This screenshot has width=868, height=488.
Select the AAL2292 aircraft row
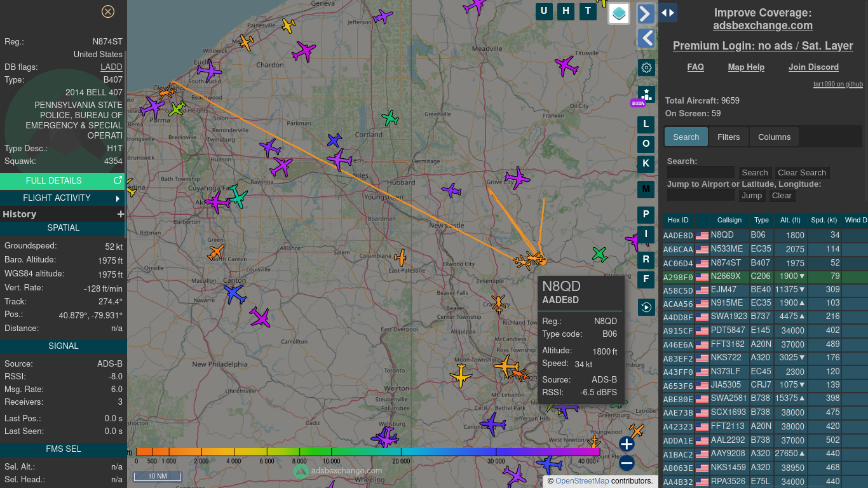[765, 440]
